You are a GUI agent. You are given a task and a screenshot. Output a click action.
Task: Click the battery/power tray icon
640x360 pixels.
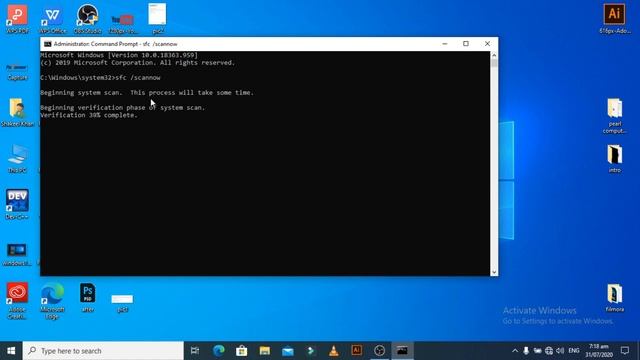point(538,351)
